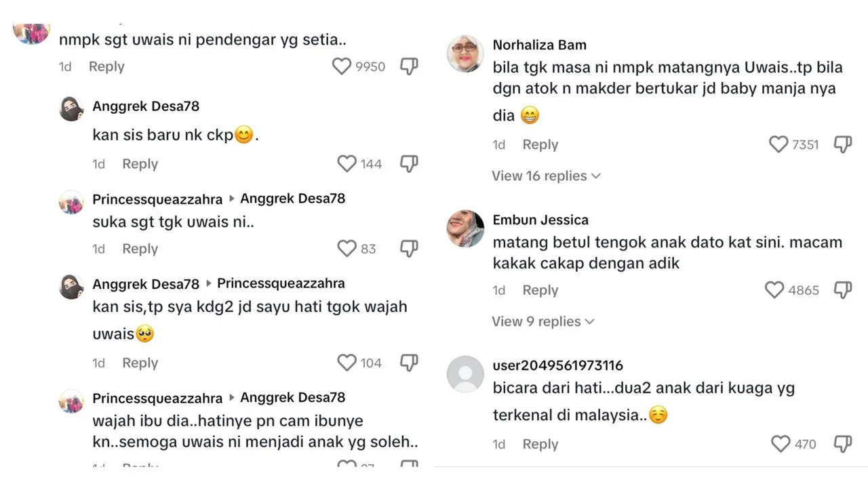Dislike Norhaliza Bam's comment

click(x=842, y=144)
